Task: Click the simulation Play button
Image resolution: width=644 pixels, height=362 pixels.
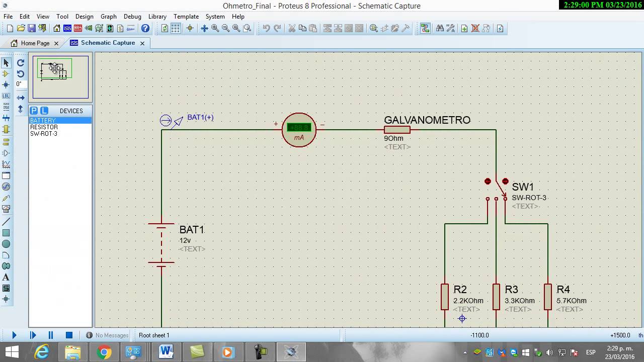Action: [x=14, y=335]
